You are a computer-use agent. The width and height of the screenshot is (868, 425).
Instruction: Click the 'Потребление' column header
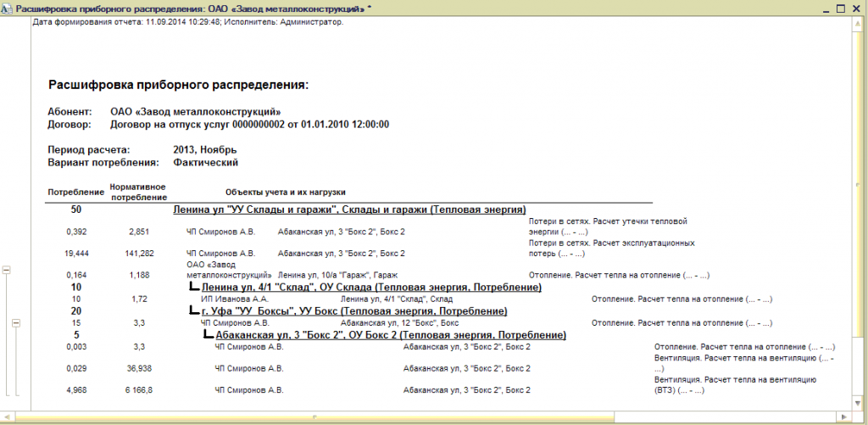point(76,193)
